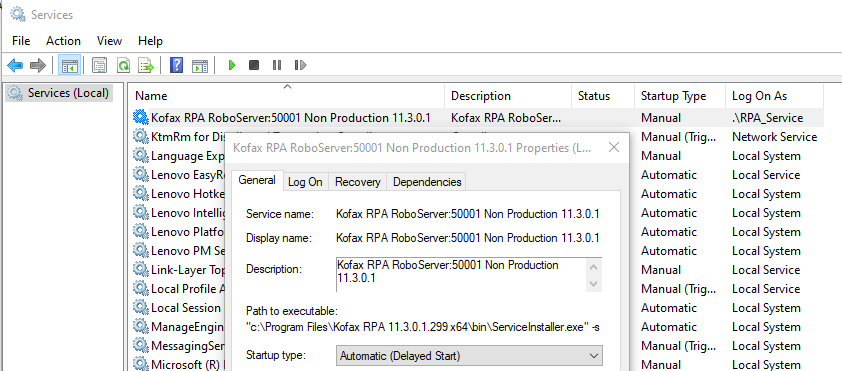This screenshot has width=842, height=371.
Task: Click the Export List toolbar icon
Action: point(146,66)
